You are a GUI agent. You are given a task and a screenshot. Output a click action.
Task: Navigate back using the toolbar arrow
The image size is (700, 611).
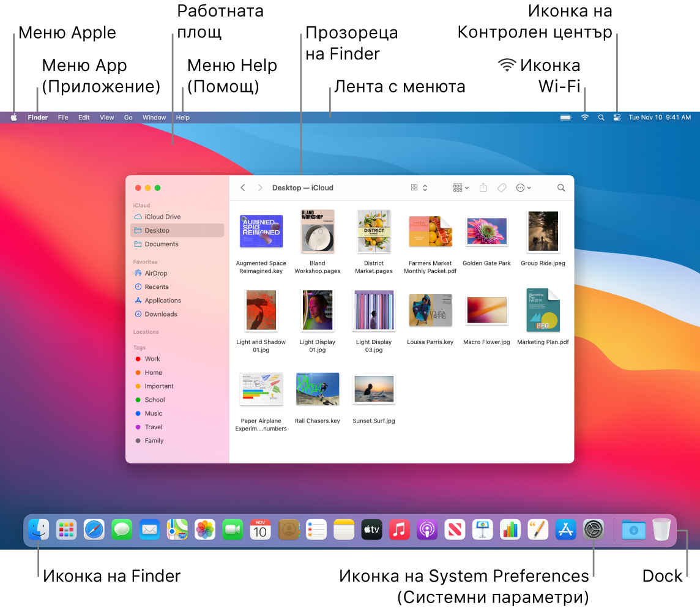tap(243, 187)
